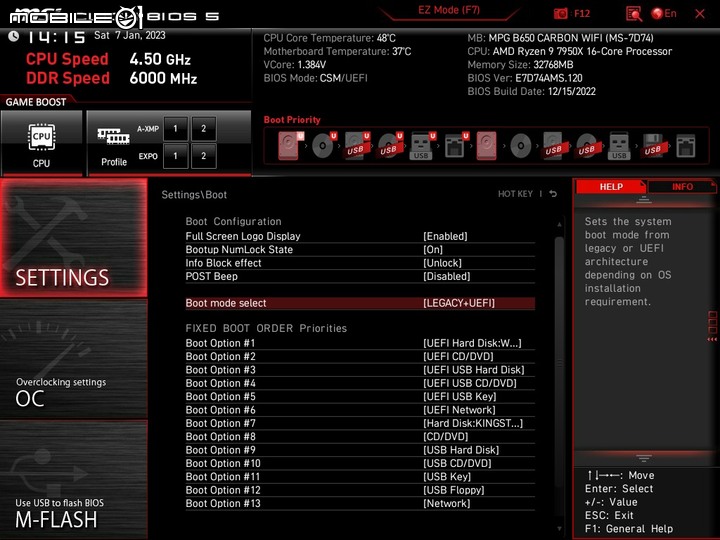The image size is (720, 540).
Task: Click the help panel top collapse handle
Action: point(644,200)
